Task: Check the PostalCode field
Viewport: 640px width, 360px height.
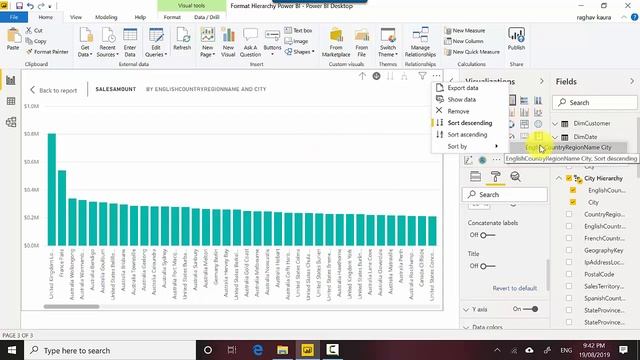Action: click(569, 274)
